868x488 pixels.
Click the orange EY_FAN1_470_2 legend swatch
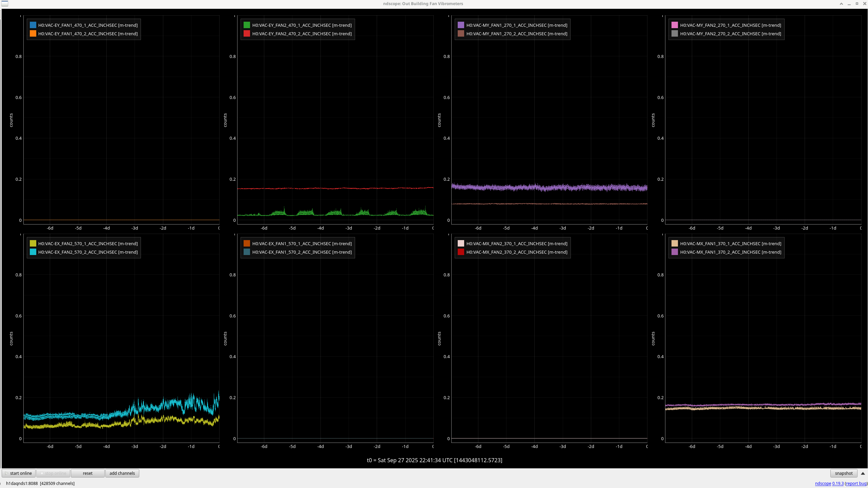(33, 34)
